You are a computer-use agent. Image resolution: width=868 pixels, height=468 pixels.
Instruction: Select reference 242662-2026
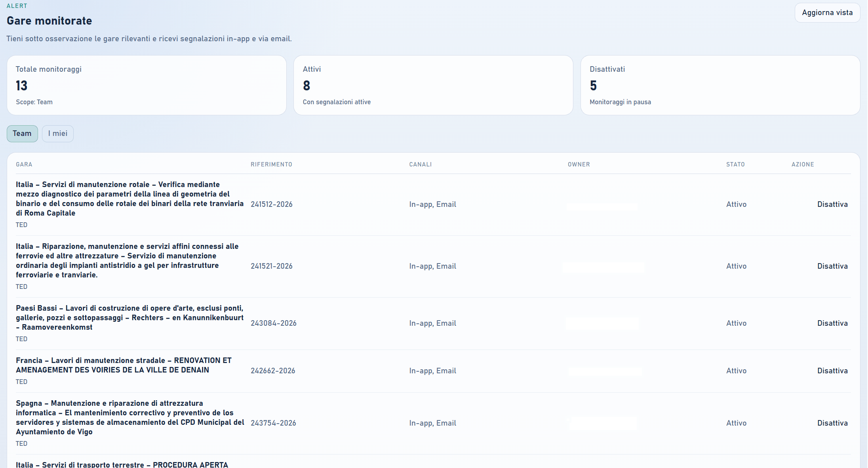pos(273,371)
